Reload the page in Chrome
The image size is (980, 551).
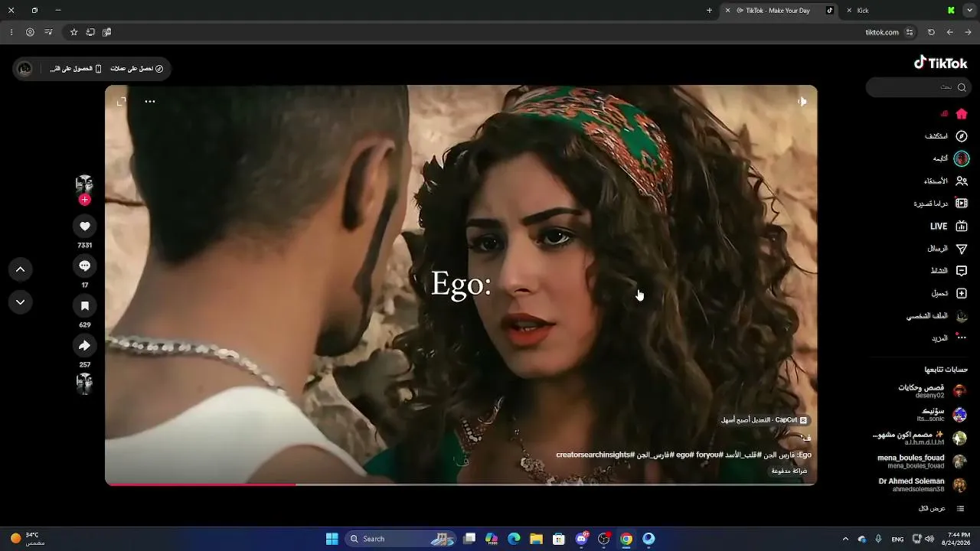point(931,32)
